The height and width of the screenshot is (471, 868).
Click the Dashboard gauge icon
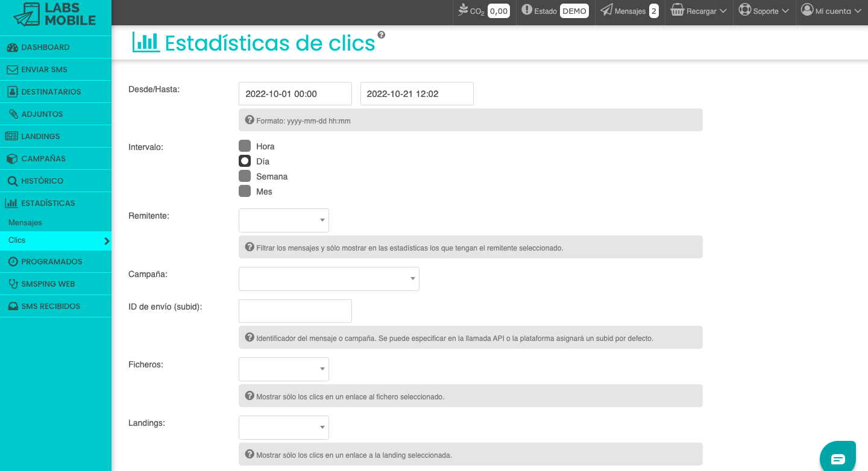(12, 47)
